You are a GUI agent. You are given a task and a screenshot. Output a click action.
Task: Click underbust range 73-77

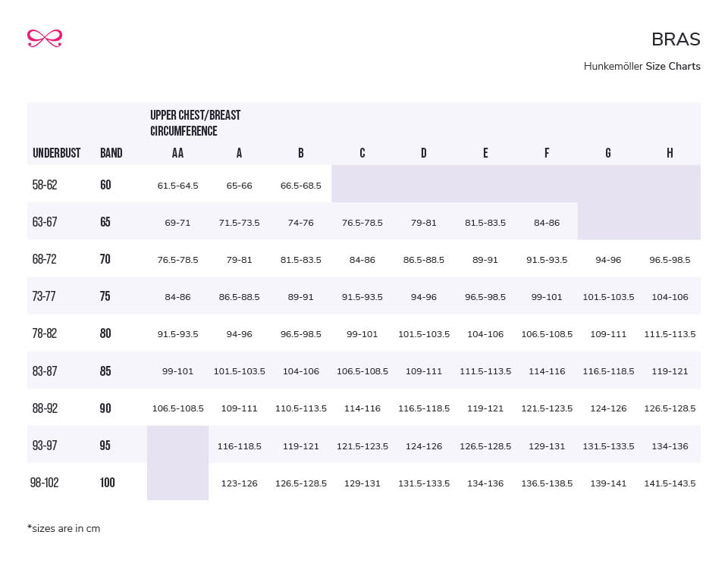click(x=44, y=296)
